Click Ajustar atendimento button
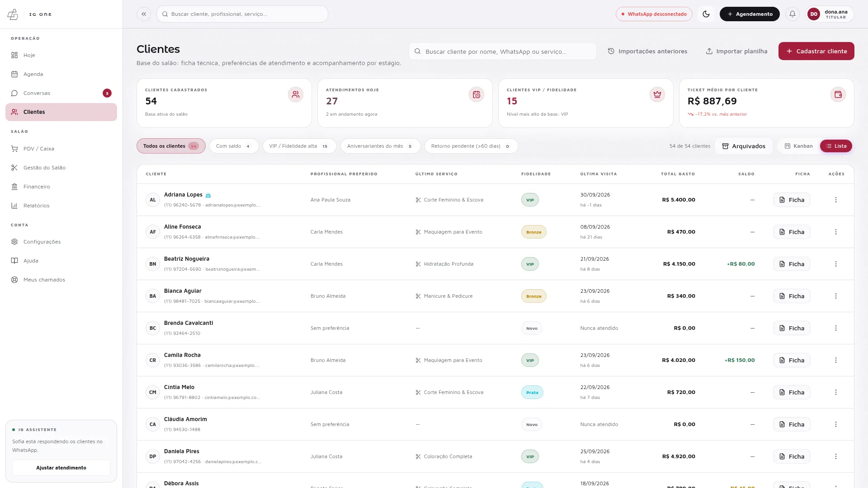This screenshot has width=868, height=488. point(61,468)
